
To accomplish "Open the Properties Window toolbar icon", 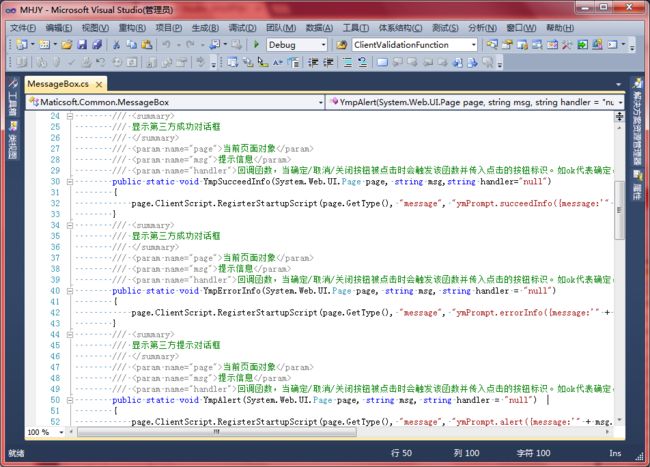I will pos(507,44).
